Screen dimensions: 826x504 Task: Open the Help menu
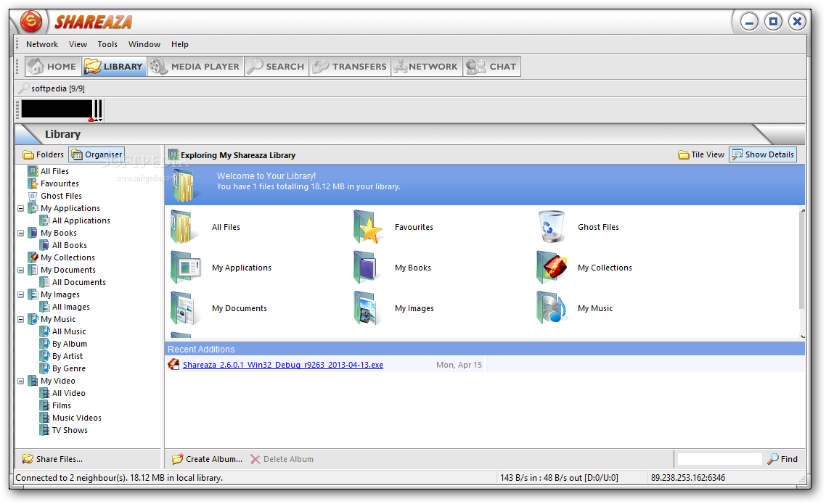click(x=179, y=44)
